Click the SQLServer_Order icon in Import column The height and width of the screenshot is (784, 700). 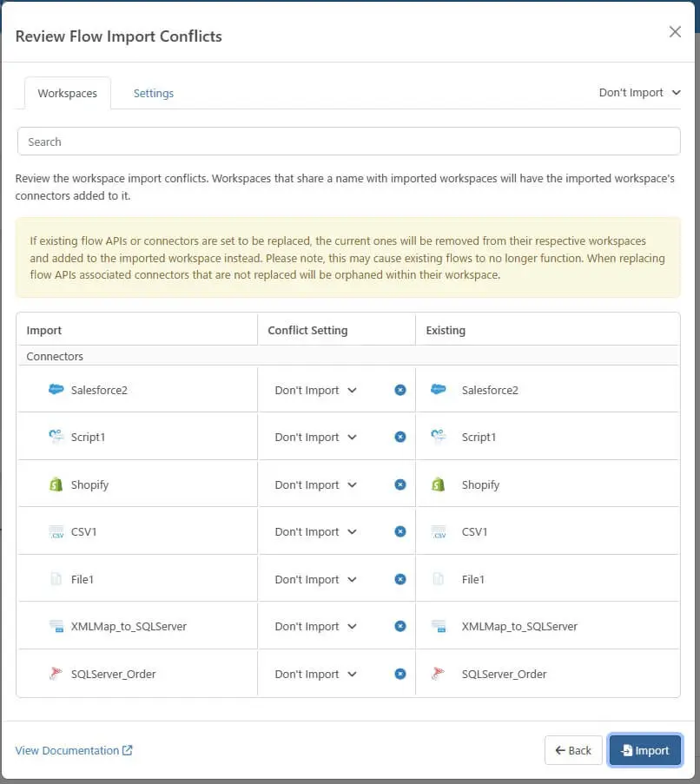pos(56,674)
